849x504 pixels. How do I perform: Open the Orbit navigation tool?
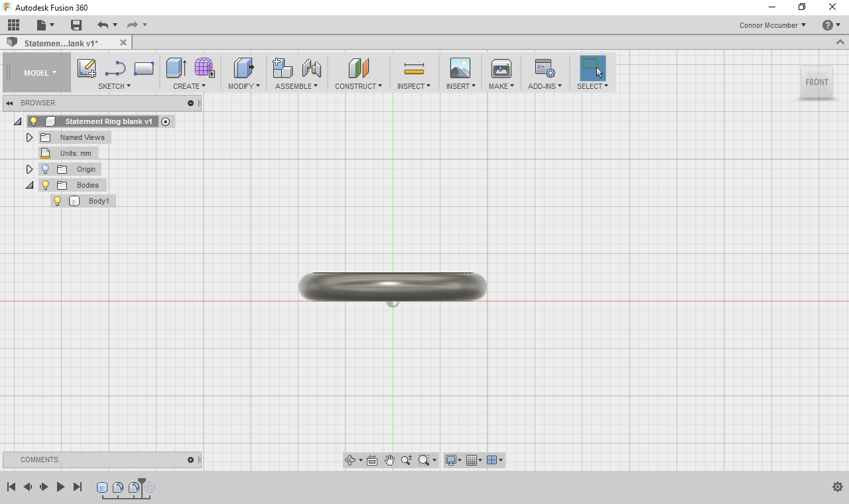pyautogui.click(x=351, y=460)
